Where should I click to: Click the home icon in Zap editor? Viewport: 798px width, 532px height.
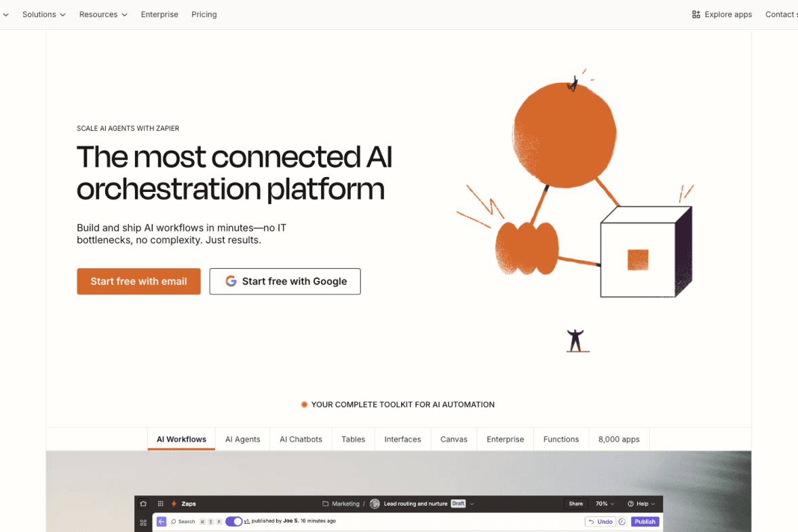point(144,504)
